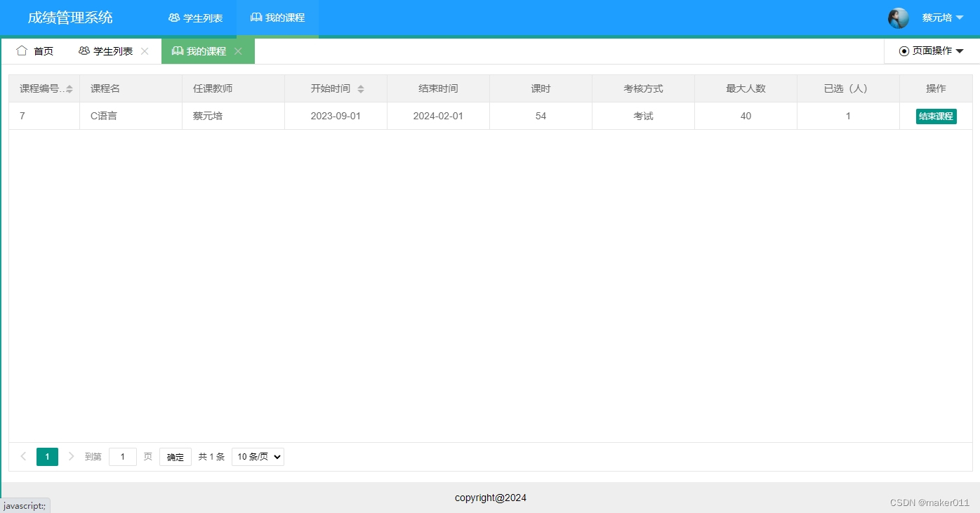The width and height of the screenshot is (980, 513).
Task: Close the 学生列表 tab with its X
Action: (145, 51)
